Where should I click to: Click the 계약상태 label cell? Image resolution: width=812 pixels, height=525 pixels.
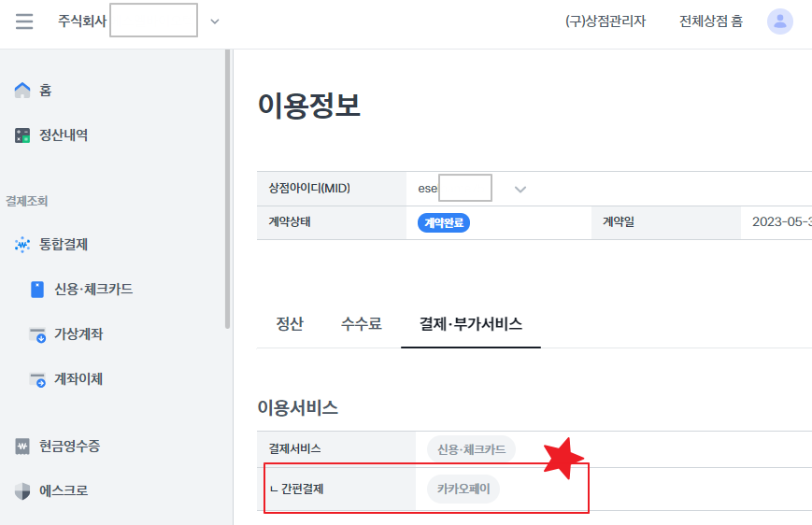pyautogui.click(x=332, y=222)
